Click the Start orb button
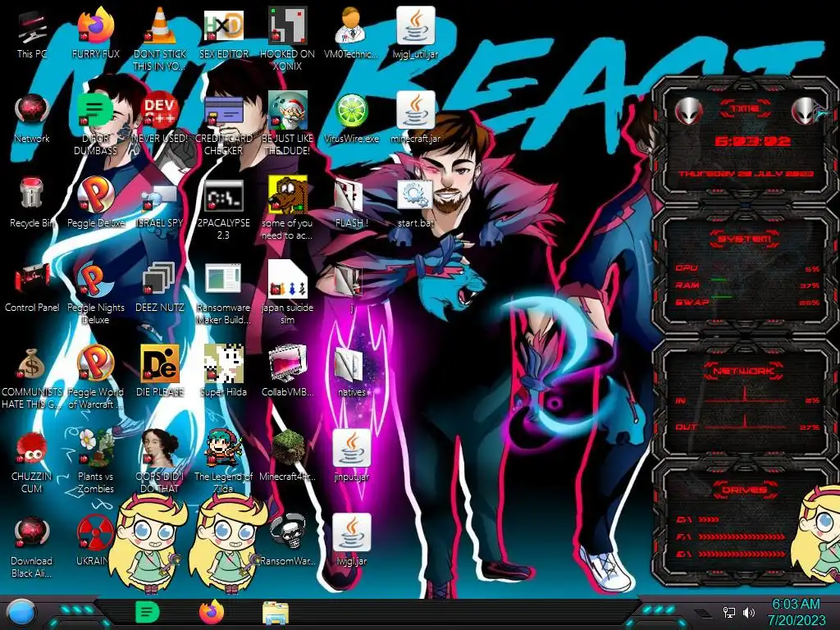Viewport: 840px width, 630px height. pos(21,613)
